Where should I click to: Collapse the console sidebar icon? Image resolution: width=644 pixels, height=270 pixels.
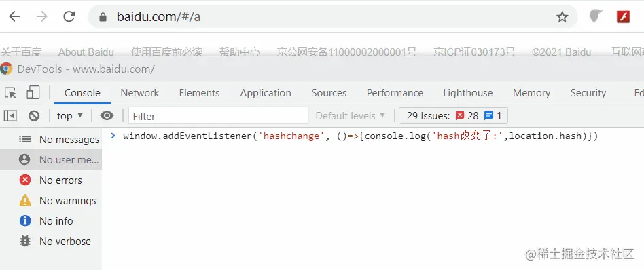click(10, 116)
